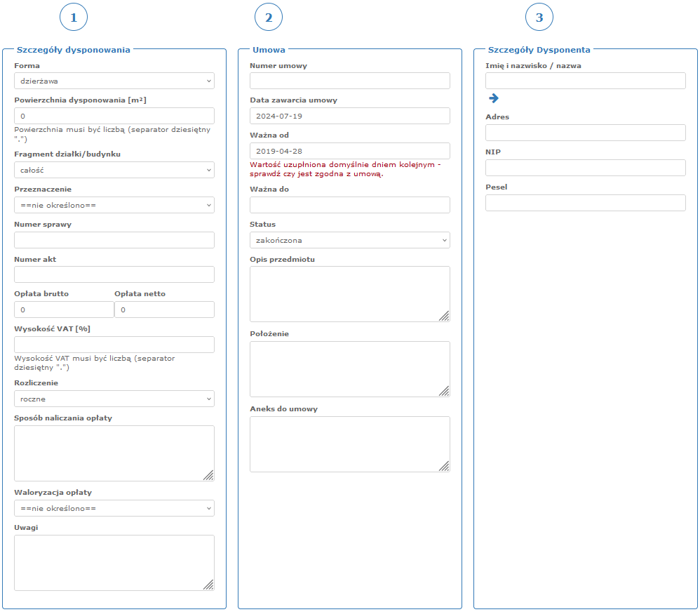The image size is (700, 612).
Task: Grab the Uwagi textarea resize handle
Action: (x=208, y=585)
